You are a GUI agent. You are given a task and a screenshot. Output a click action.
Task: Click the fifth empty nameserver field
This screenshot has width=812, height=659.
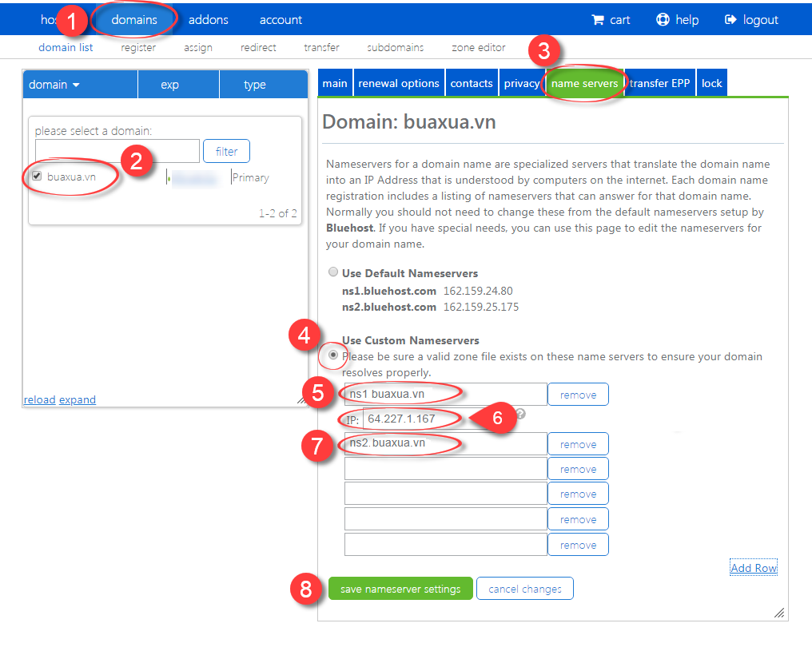coord(445,519)
